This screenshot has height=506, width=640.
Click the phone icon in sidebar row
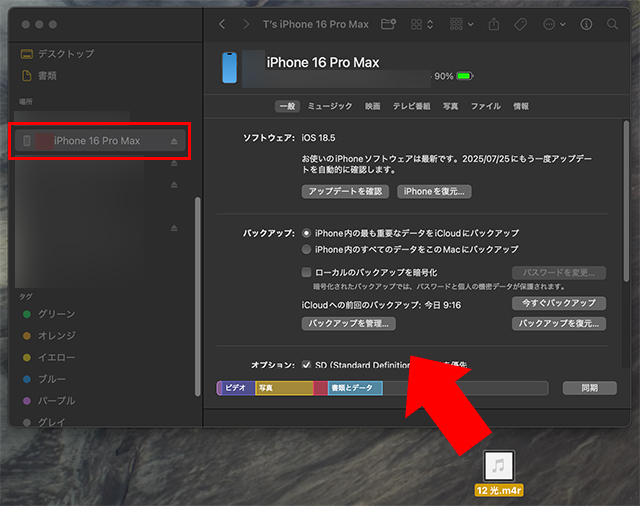click(x=27, y=141)
